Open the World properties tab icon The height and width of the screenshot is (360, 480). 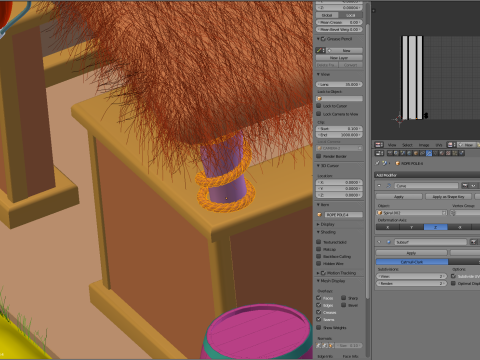409,153
